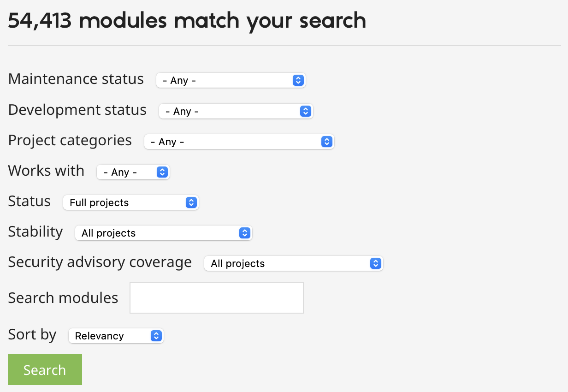Click Security advisory coverage arrow icon
This screenshot has height=392, width=568.
pyautogui.click(x=376, y=263)
